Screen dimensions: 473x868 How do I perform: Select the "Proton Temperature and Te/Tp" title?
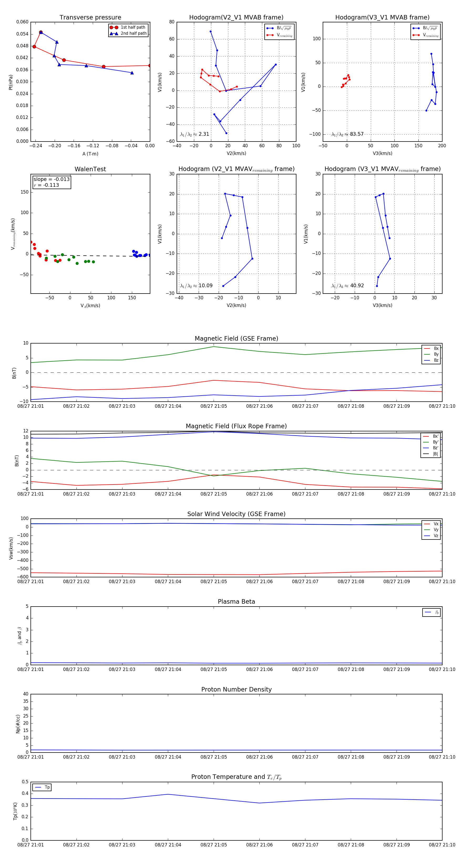236,777
